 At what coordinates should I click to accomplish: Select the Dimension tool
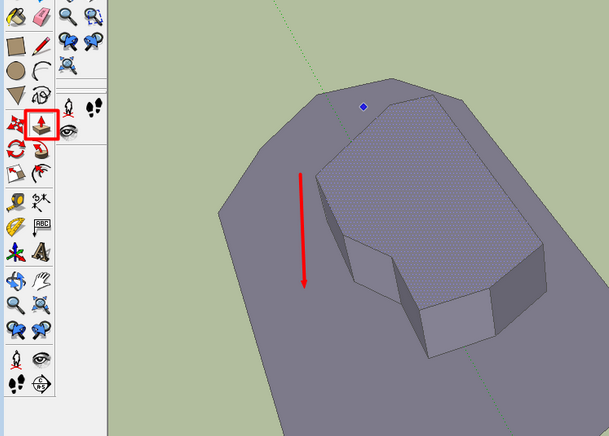coord(41,203)
